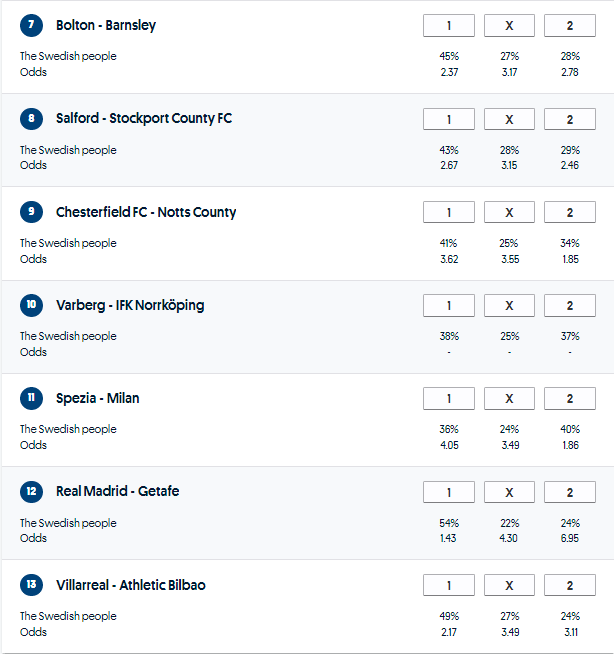Select away win (2) for Varberg - IFK Norrköping
This screenshot has width=614, height=654.
569,306
